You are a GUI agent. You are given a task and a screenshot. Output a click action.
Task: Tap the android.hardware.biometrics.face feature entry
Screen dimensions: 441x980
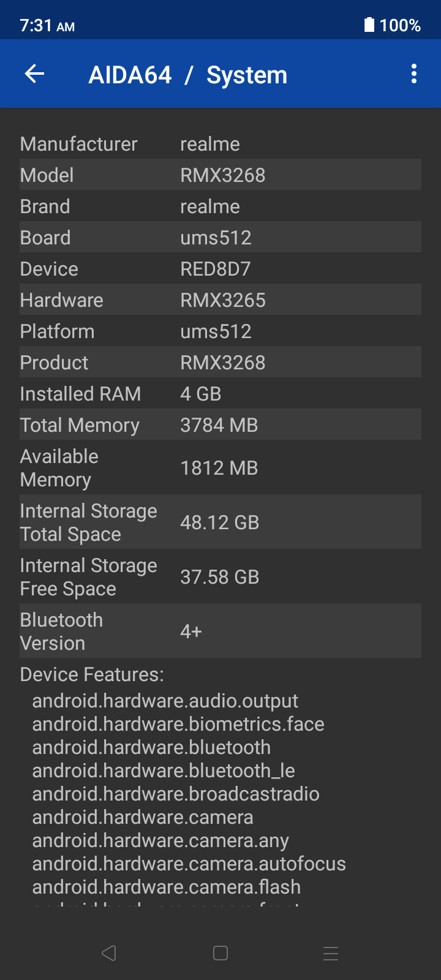click(178, 724)
